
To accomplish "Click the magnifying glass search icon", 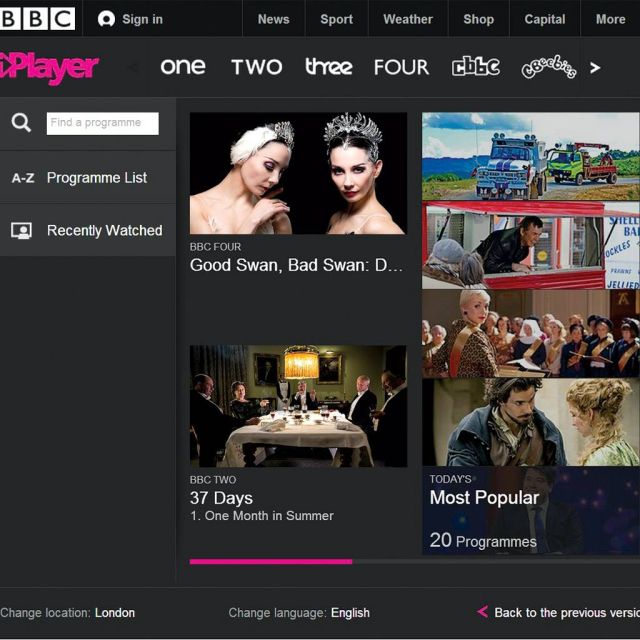I will point(21,123).
